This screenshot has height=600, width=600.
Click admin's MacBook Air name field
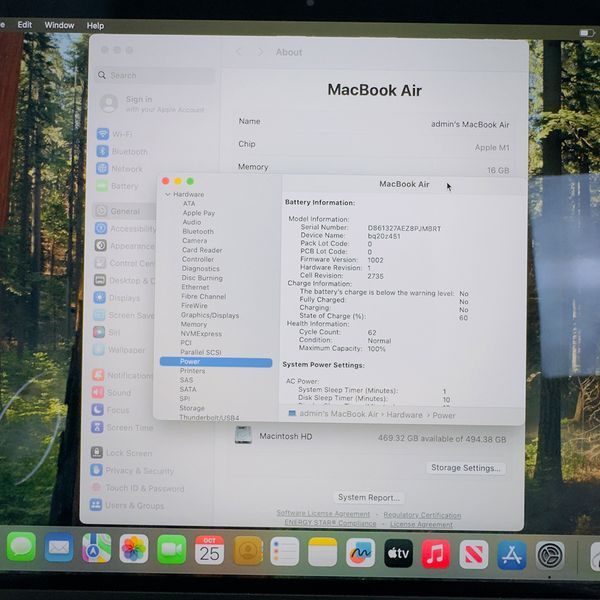[x=470, y=124]
